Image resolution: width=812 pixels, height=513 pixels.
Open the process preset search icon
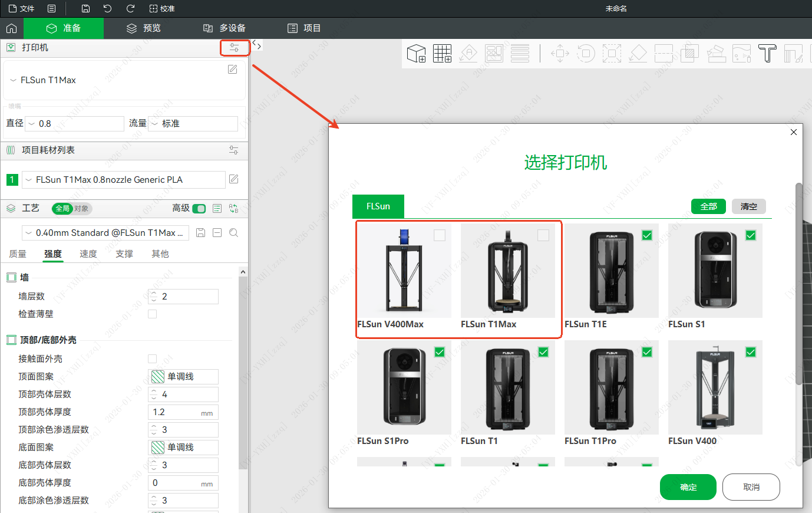pos(233,233)
